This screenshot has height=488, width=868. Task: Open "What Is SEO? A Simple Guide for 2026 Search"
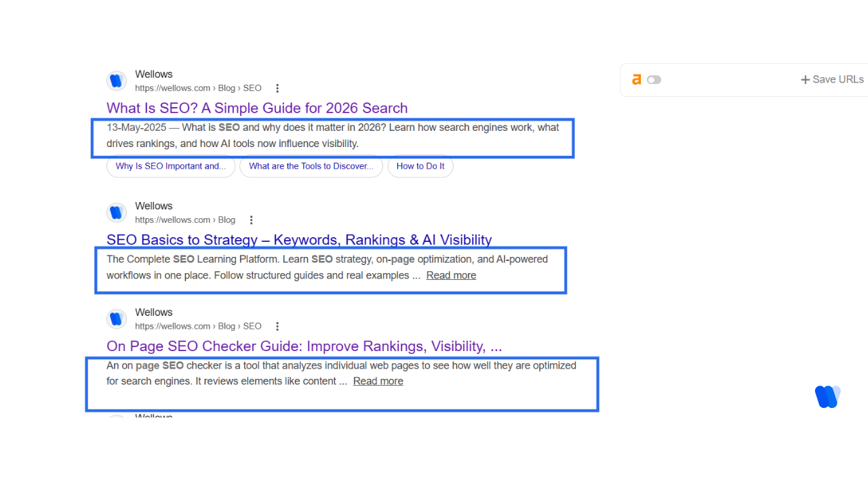pos(257,108)
